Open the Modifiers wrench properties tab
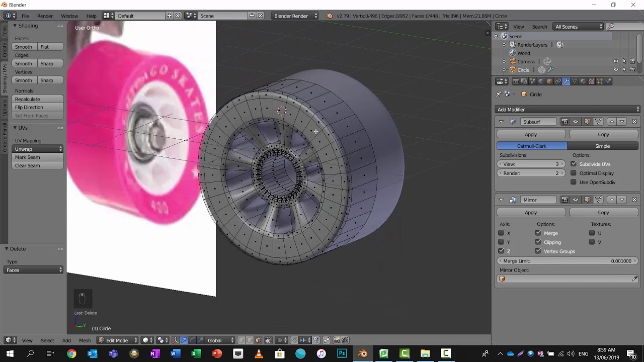Screen dimensions: 644x362 566,81
